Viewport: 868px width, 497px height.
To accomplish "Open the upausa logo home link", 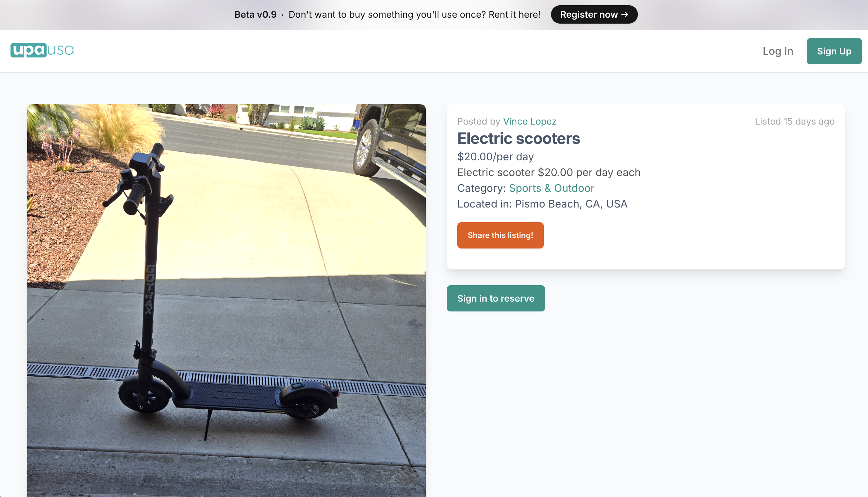I will 42,50.
